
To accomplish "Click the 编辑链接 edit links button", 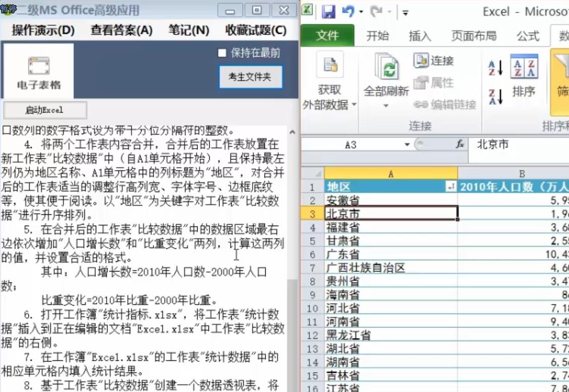I will point(444,104).
